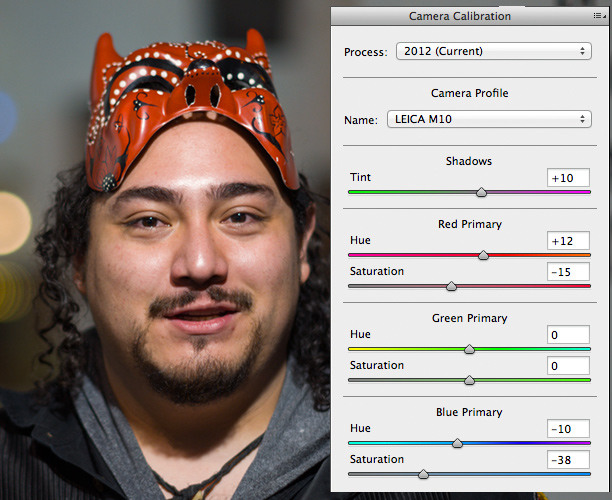The height and width of the screenshot is (500, 612).
Task: Click the Blue Primary Saturation slider handle
Action: [x=423, y=474]
